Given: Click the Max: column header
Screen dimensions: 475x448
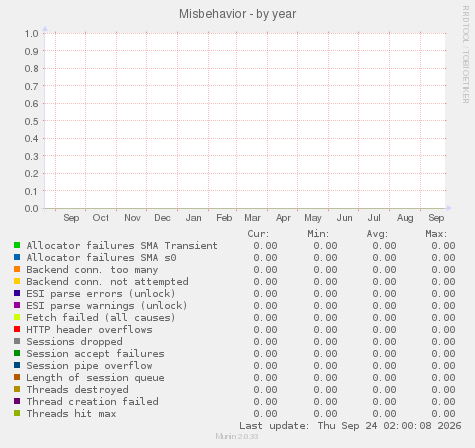Looking at the screenshot, I should (436, 234).
